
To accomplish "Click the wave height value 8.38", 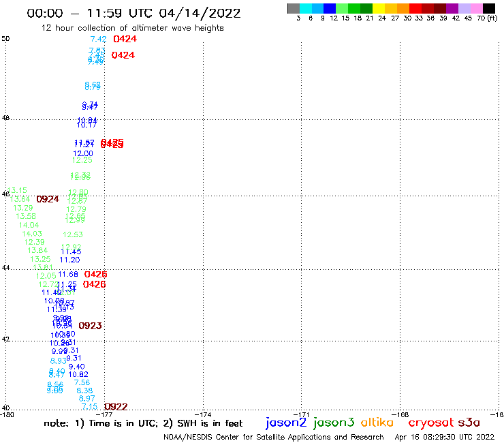I will [x=84, y=391].
